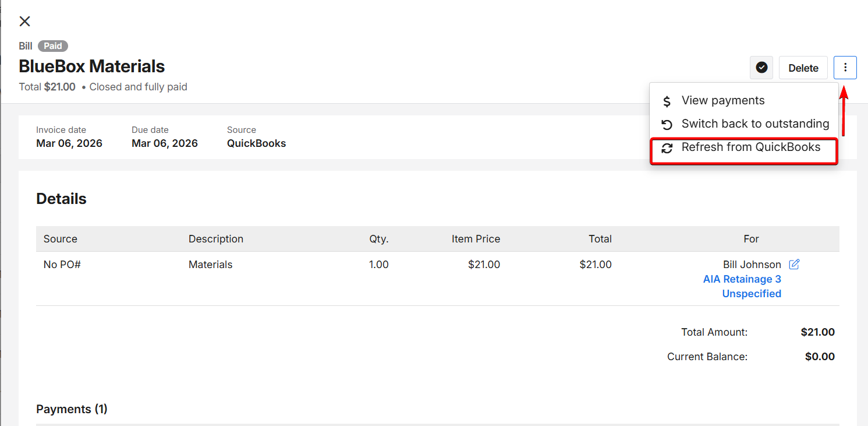Click the Current Balance $0.00 amount
The width and height of the screenshot is (868, 426).
pyautogui.click(x=819, y=357)
